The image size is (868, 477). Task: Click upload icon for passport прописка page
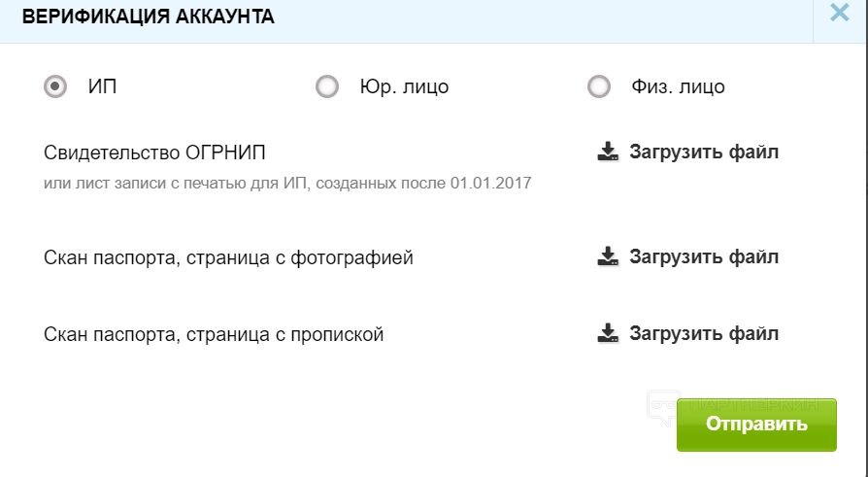(x=607, y=334)
